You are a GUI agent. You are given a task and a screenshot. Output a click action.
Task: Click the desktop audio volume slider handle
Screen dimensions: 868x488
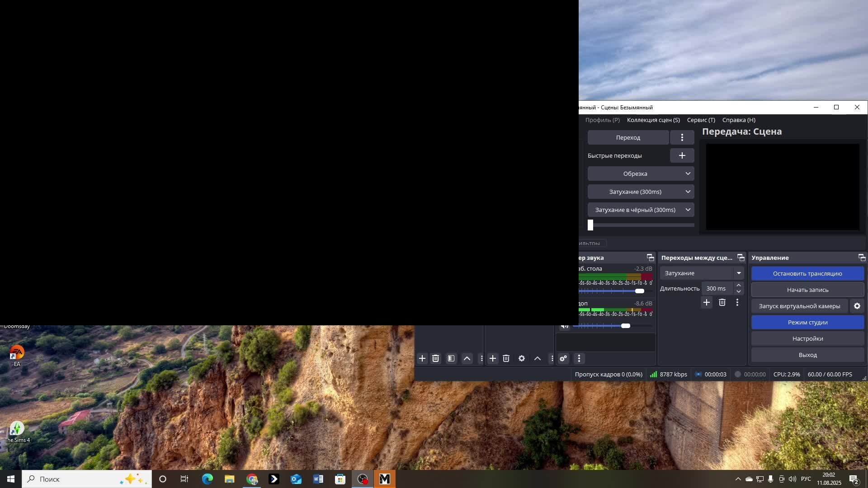639,291
